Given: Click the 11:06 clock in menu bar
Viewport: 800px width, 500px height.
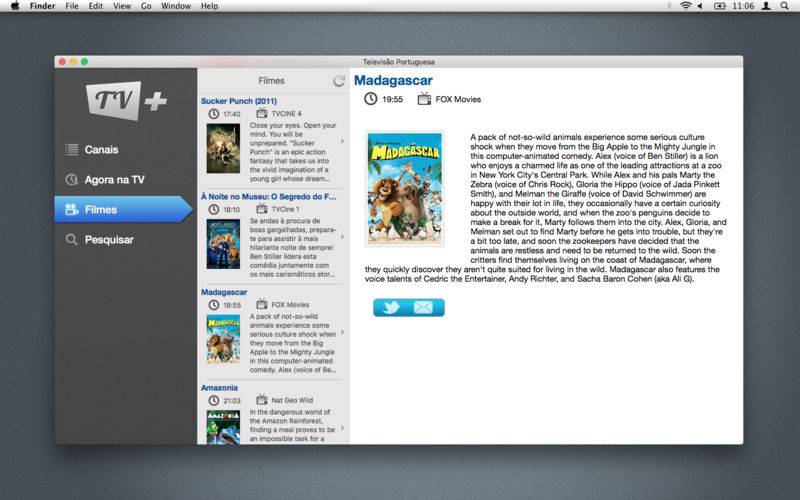Looking at the screenshot, I should (743, 6).
